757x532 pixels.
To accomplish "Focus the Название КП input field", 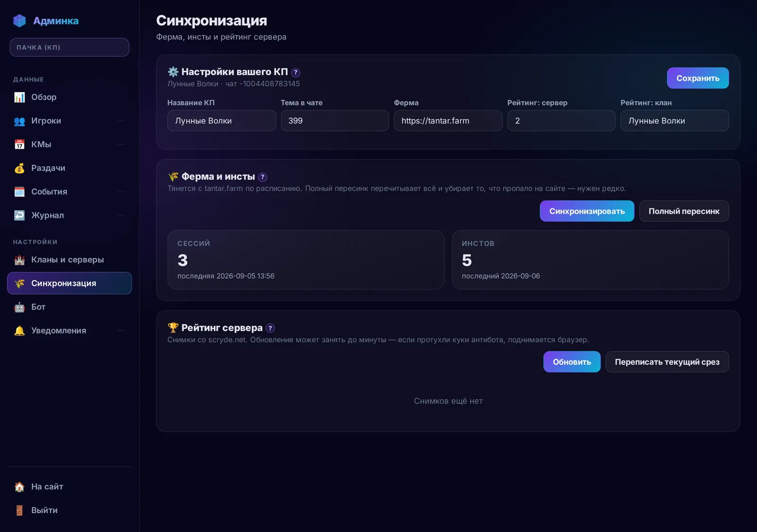I will tap(221, 121).
